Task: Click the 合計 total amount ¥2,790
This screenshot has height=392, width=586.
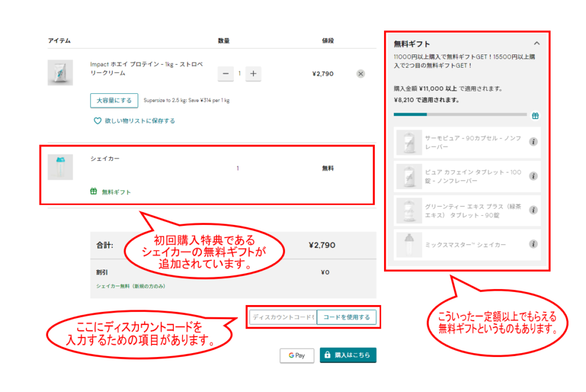Action: point(322,245)
